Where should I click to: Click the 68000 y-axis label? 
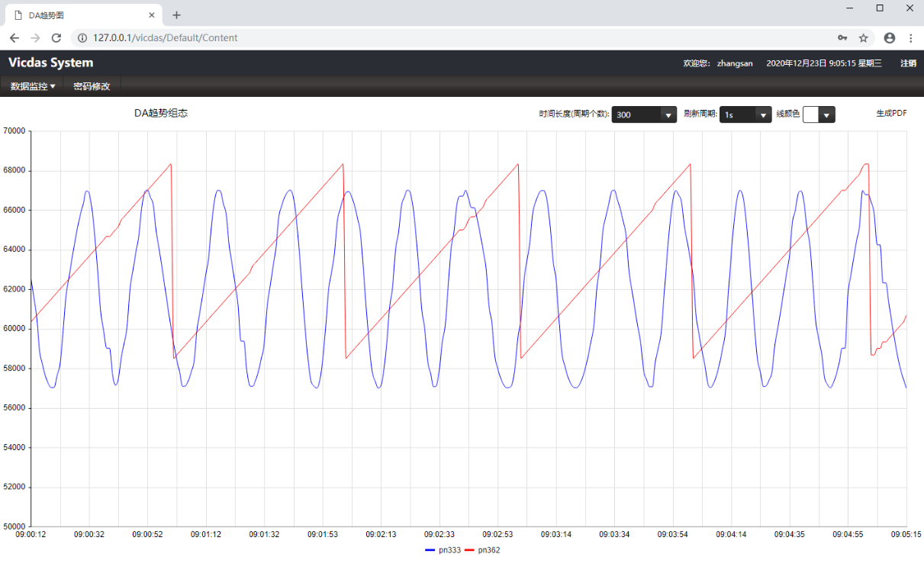tap(15, 171)
